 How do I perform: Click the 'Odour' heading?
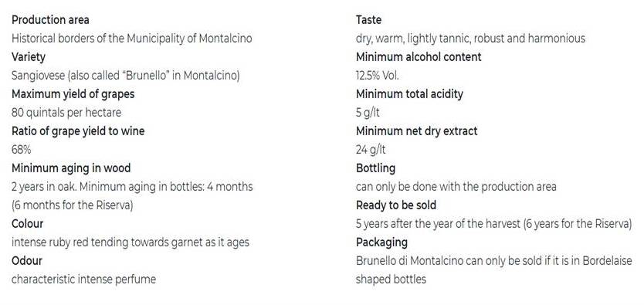27,261
